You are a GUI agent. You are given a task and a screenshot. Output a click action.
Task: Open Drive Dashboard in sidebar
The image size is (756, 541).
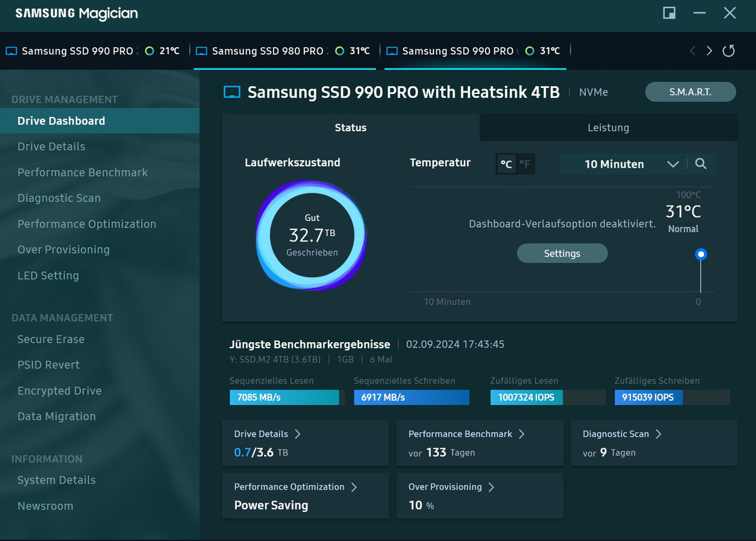[100, 121]
